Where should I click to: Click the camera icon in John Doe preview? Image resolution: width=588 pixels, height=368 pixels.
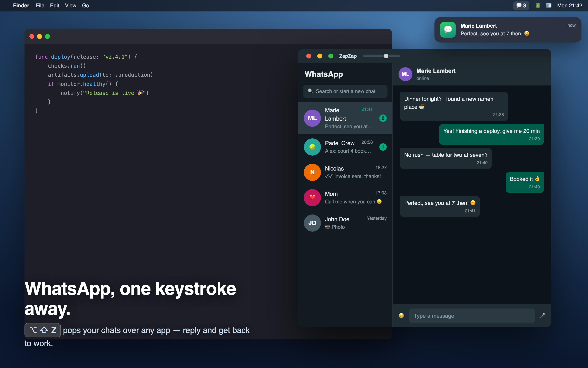(327, 227)
